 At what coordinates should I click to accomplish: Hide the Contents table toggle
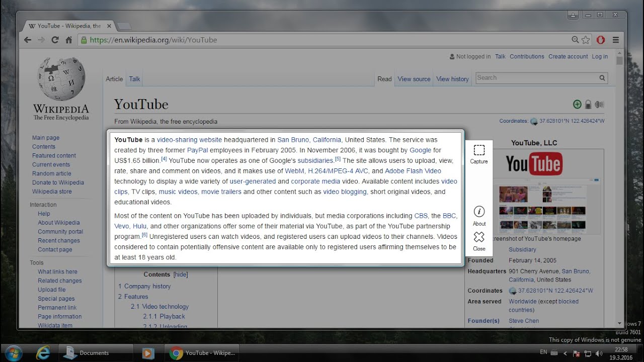[181, 275]
